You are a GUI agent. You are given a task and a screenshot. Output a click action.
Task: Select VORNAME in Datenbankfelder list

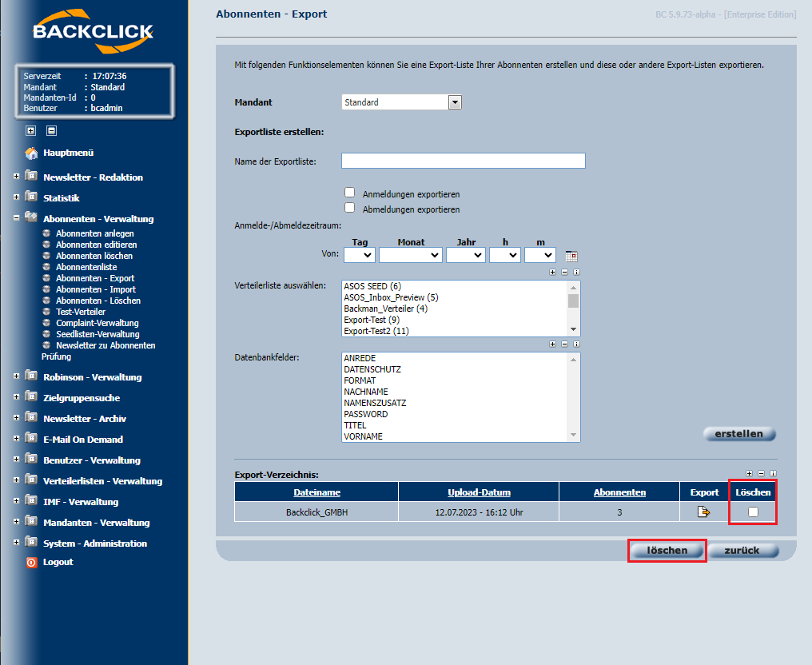tap(455, 436)
